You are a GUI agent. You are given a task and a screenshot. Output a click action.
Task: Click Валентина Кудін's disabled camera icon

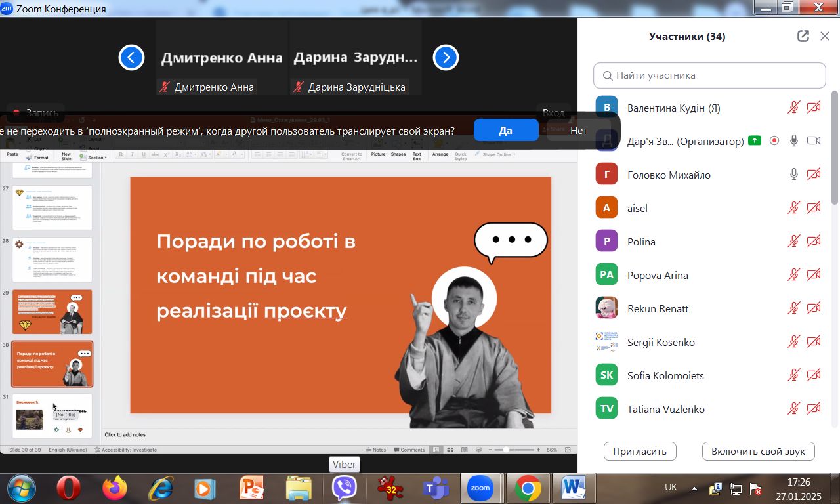pyautogui.click(x=814, y=108)
